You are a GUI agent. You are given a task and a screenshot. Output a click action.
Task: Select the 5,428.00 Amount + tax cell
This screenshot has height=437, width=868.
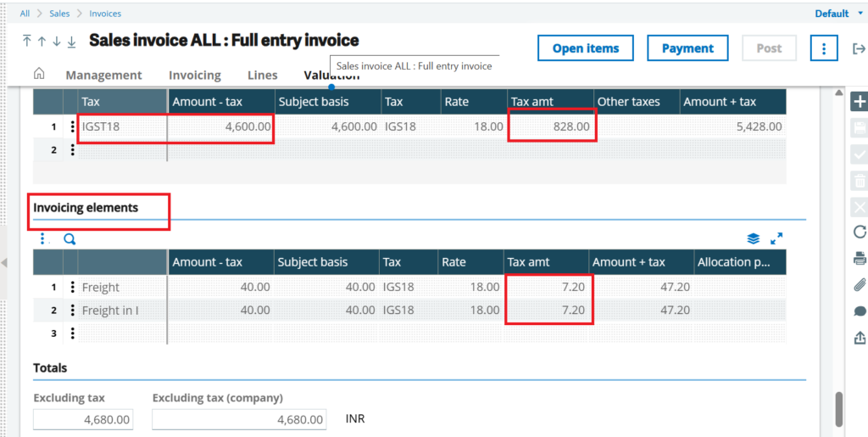tap(732, 126)
